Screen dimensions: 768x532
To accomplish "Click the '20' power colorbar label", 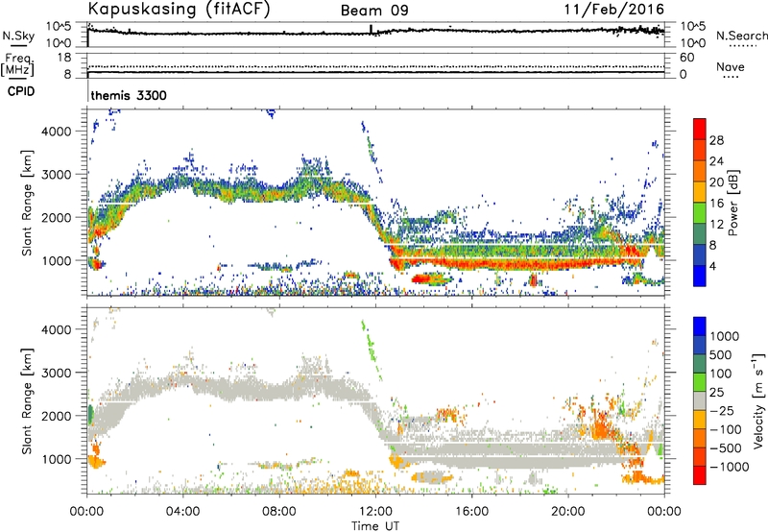I will point(716,182).
